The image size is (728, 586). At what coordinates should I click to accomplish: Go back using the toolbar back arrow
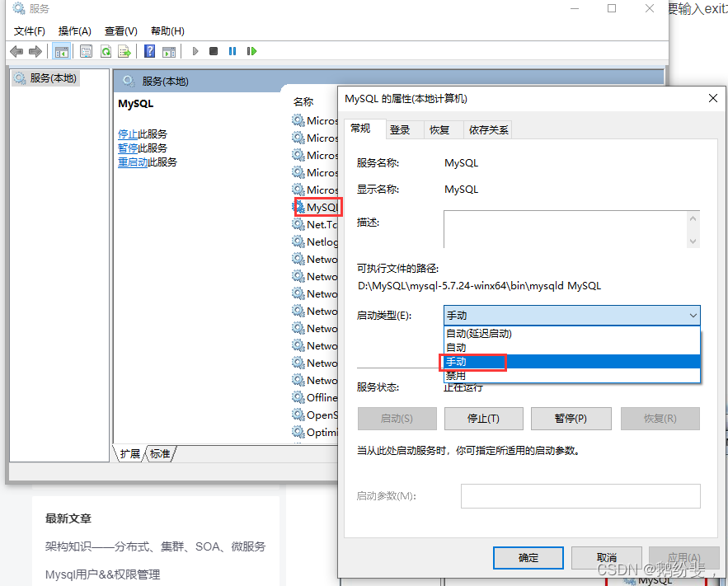(16, 51)
